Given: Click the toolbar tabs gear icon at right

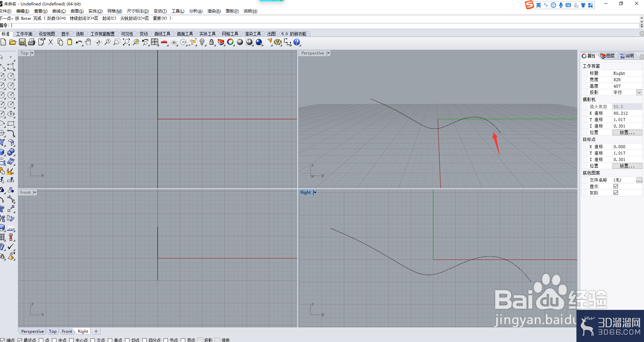Looking at the screenshot, I should tap(642, 33).
